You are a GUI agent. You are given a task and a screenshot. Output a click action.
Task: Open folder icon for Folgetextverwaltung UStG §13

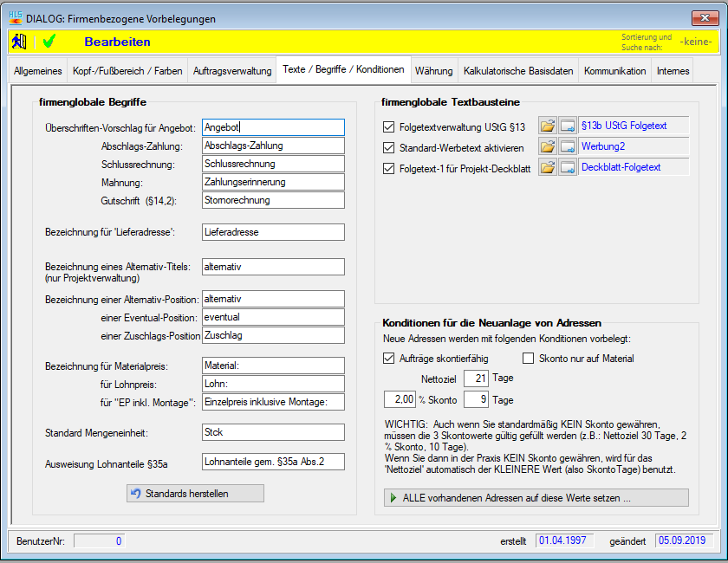pyautogui.click(x=547, y=126)
